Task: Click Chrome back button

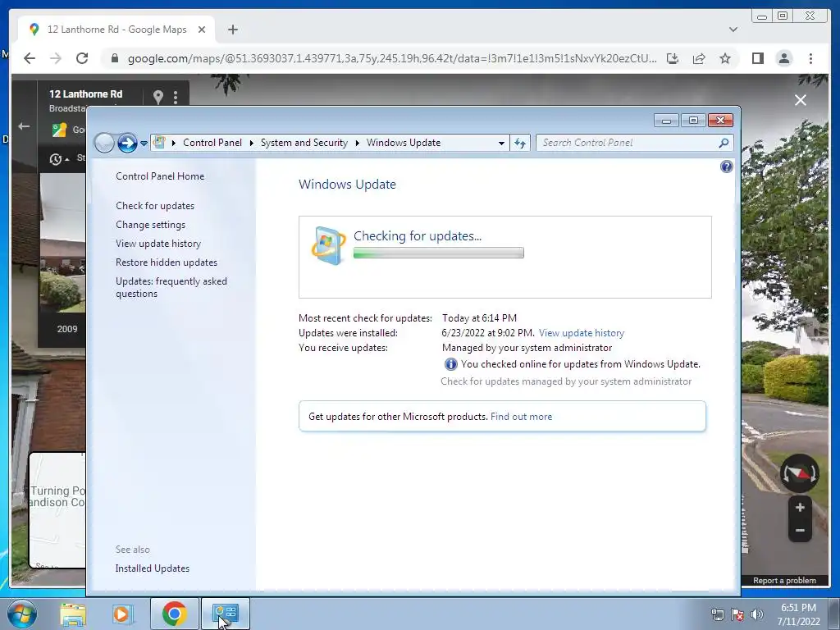Action: pos(30,58)
